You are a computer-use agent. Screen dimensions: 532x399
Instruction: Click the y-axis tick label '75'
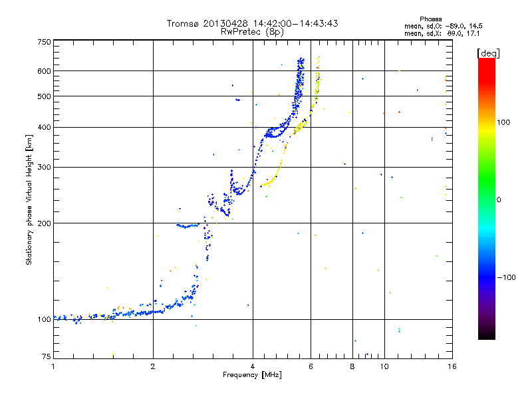pos(47,356)
